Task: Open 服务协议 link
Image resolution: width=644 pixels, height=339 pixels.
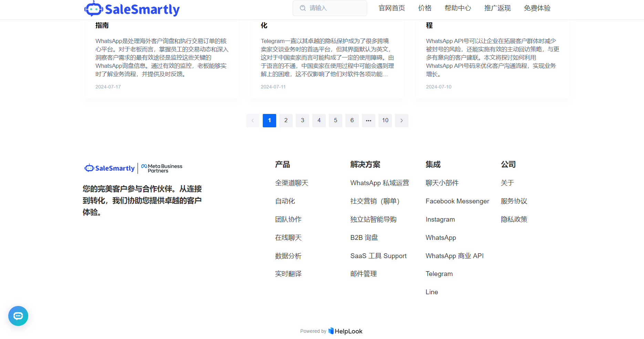Action: point(514,201)
